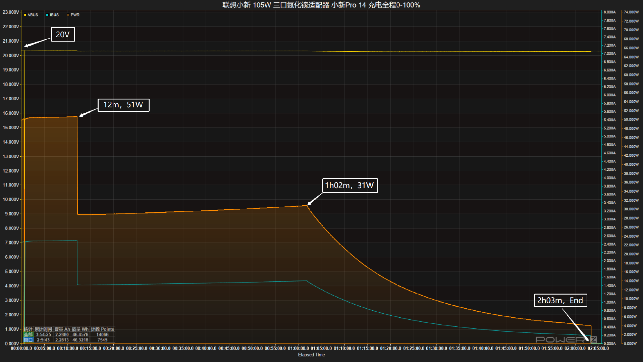Toggle the VBUS legend entry
The width and height of the screenshot is (644, 362).
[31, 15]
